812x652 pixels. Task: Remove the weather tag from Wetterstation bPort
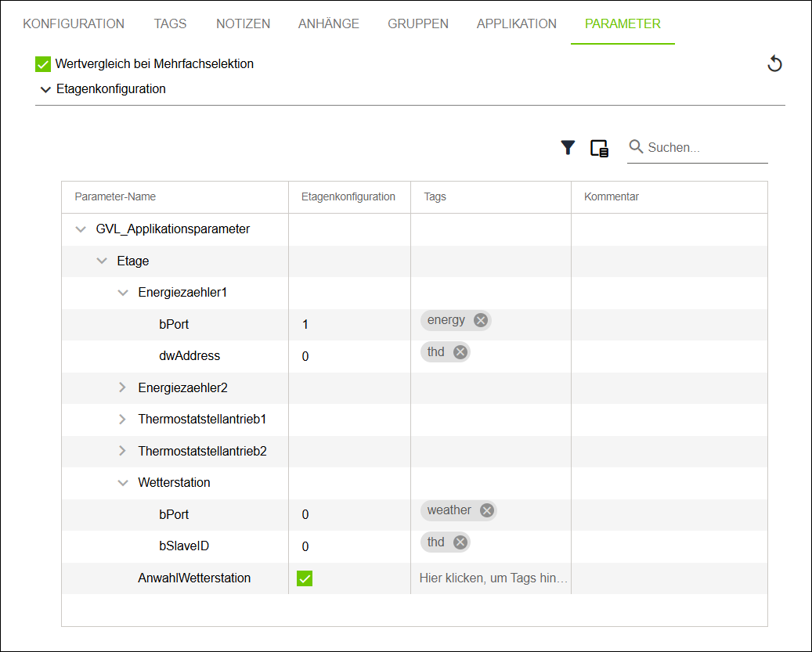pos(486,510)
